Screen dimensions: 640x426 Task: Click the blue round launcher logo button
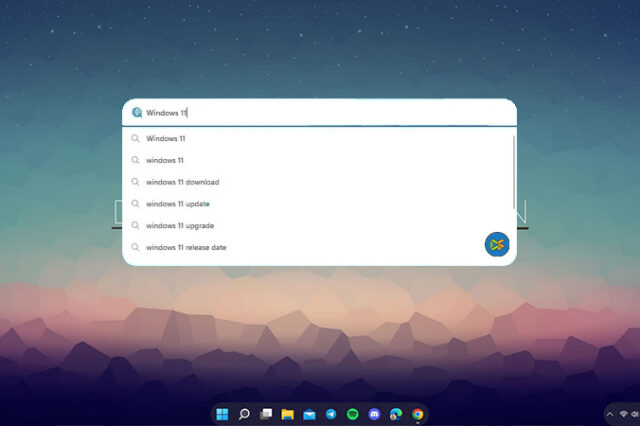tap(497, 244)
